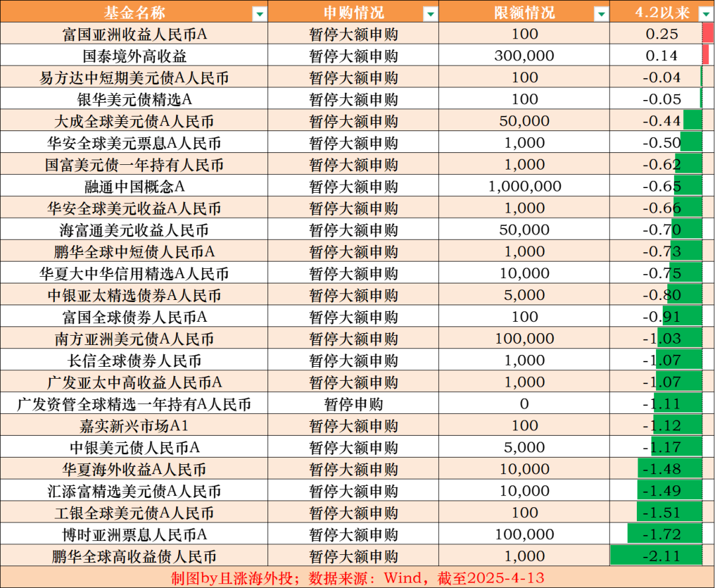
Task: Click the cell 银华美元债精选A
Action: tap(134, 99)
